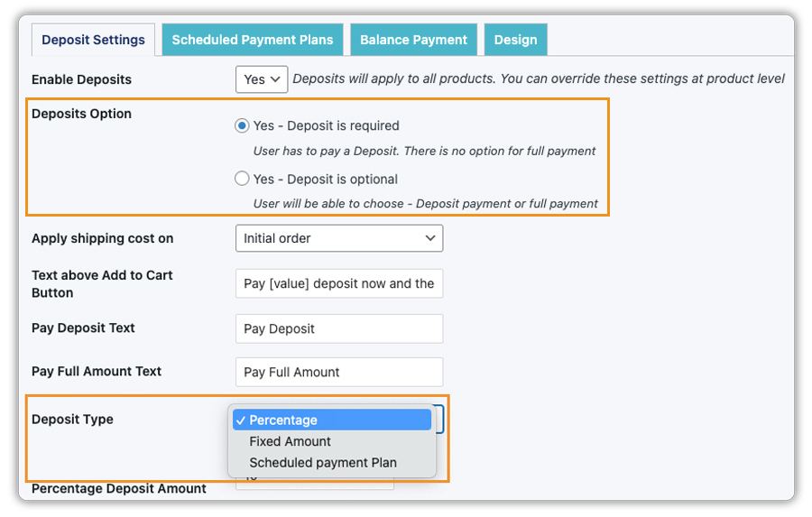Click the 'Deposit is optional' option label

325,179
